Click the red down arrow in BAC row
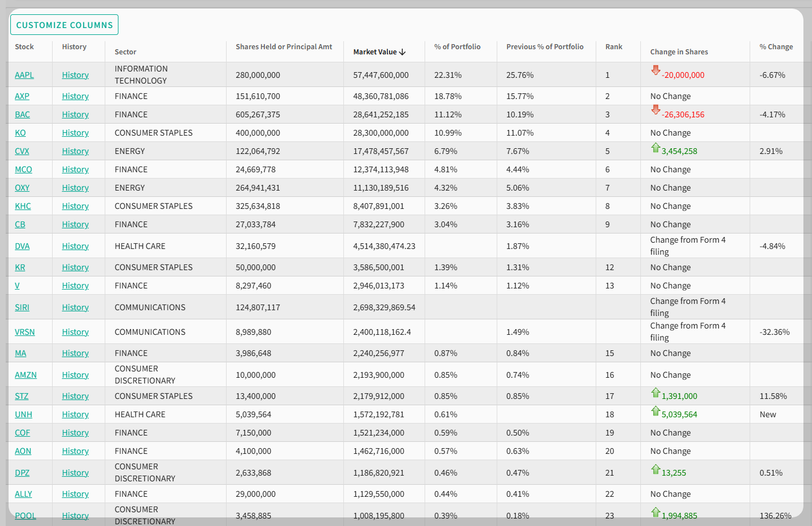Viewport: 812px width, 526px height. click(656, 110)
